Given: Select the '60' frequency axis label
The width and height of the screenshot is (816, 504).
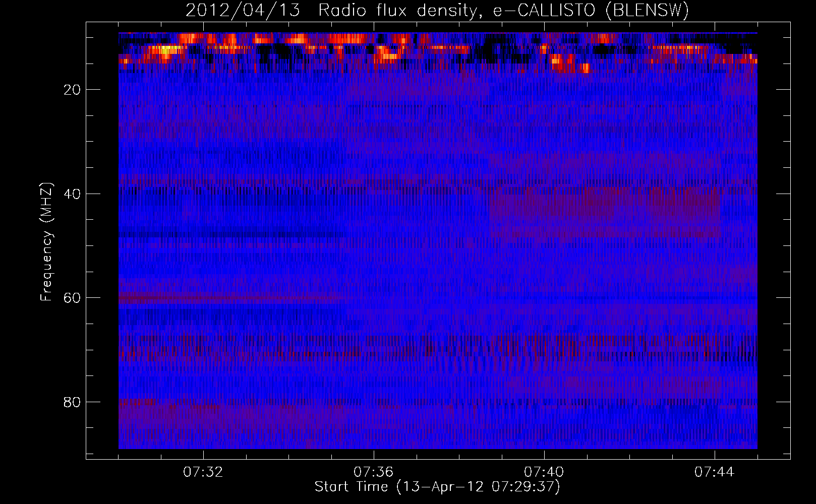Looking at the screenshot, I should (73, 298).
